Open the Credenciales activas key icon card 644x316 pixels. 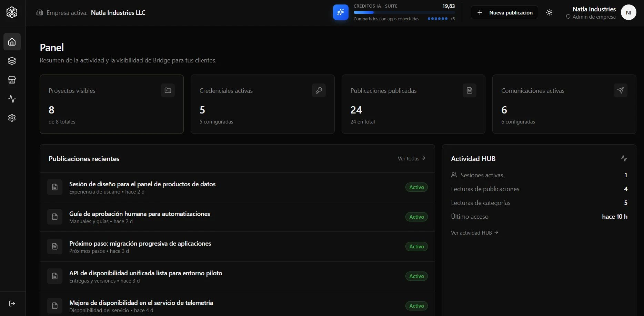tap(319, 90)
